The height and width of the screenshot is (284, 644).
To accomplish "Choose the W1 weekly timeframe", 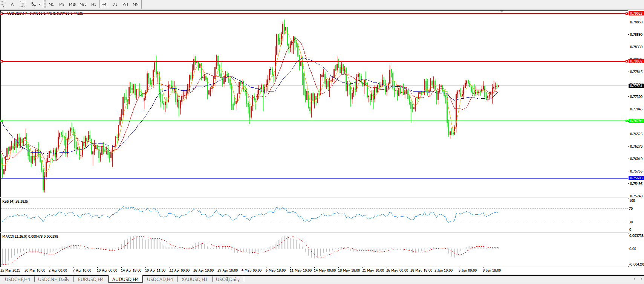I will tap(125, 5).
